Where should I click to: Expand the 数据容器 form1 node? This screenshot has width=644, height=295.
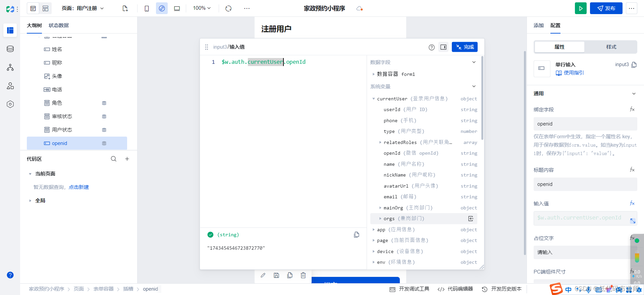coord(373,74)
